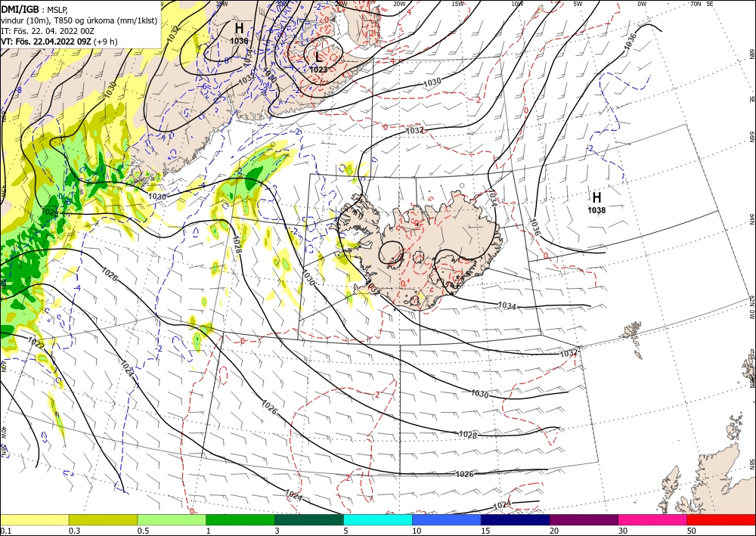Select the "50" legend scale value

coord(692,531)
